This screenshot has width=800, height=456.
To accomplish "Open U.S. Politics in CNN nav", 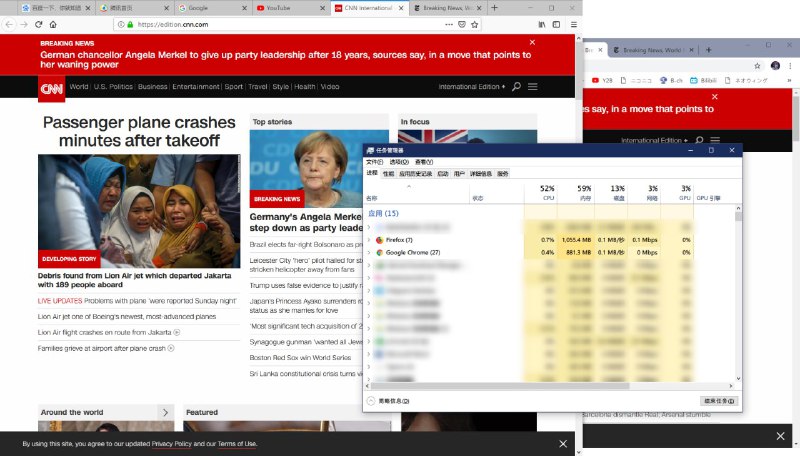I will coord(113,87).
